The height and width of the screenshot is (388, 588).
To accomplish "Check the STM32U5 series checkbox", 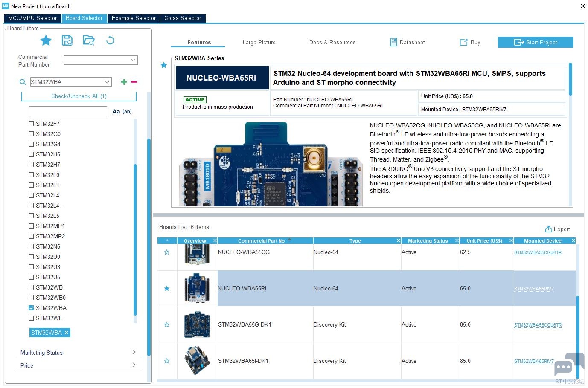I will coord(31,277).
